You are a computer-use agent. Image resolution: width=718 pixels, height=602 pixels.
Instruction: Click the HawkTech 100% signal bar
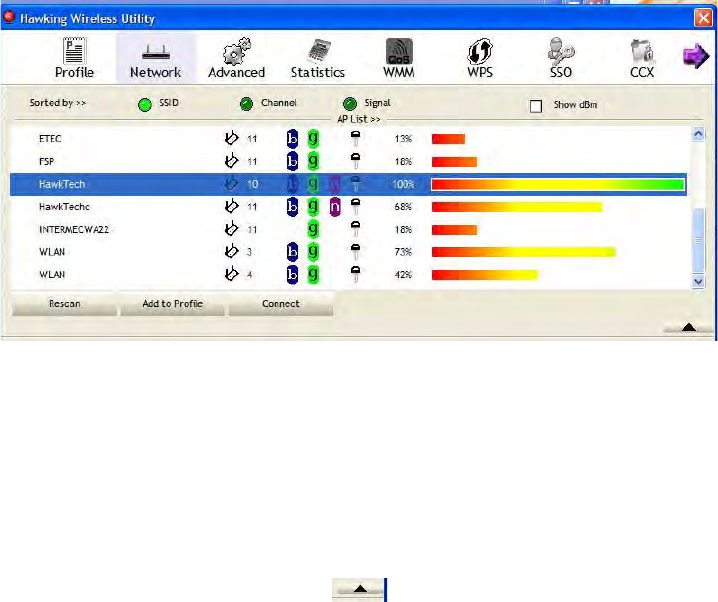pos(558,184)
